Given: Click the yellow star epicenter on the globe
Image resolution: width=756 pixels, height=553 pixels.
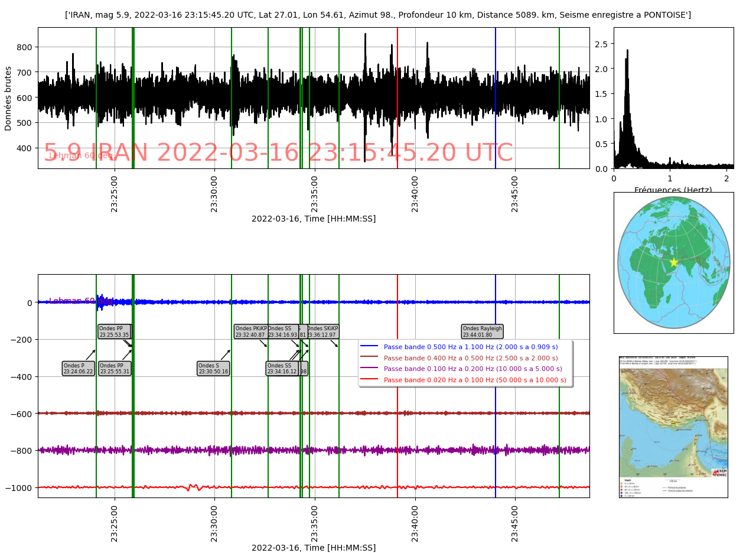Looking at the screenshot, I should pos(673,262).
